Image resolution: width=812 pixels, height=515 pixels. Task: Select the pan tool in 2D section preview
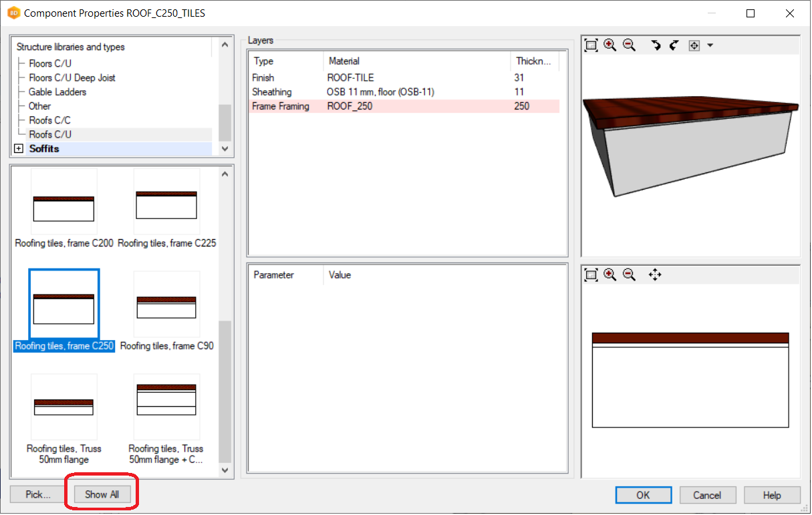(655, 275)
